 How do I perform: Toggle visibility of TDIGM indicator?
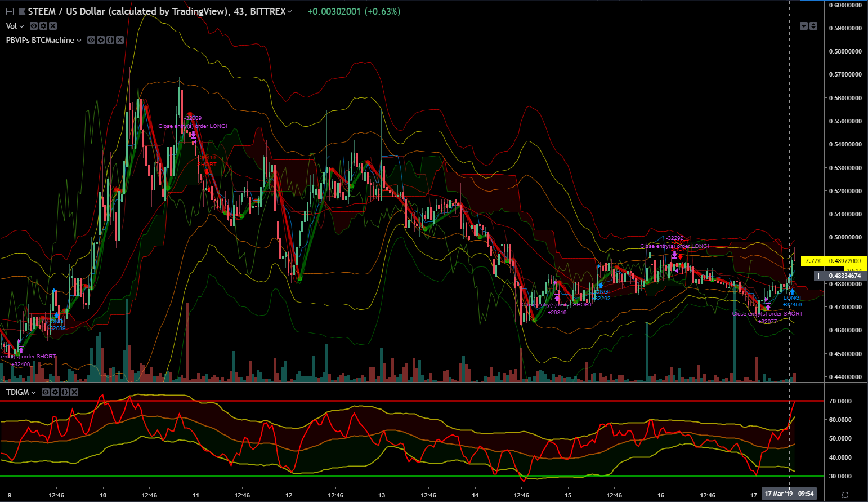[46, 392]
